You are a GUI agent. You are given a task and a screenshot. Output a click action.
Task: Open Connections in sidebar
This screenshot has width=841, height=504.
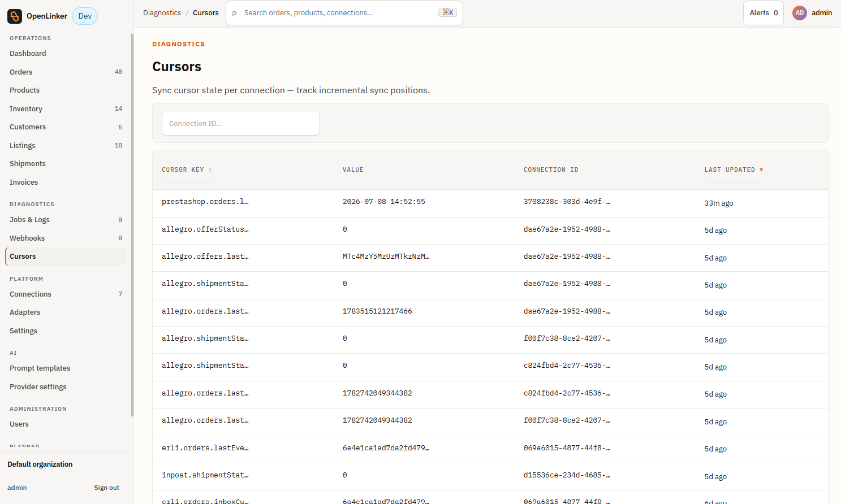(x=66, y=294)
